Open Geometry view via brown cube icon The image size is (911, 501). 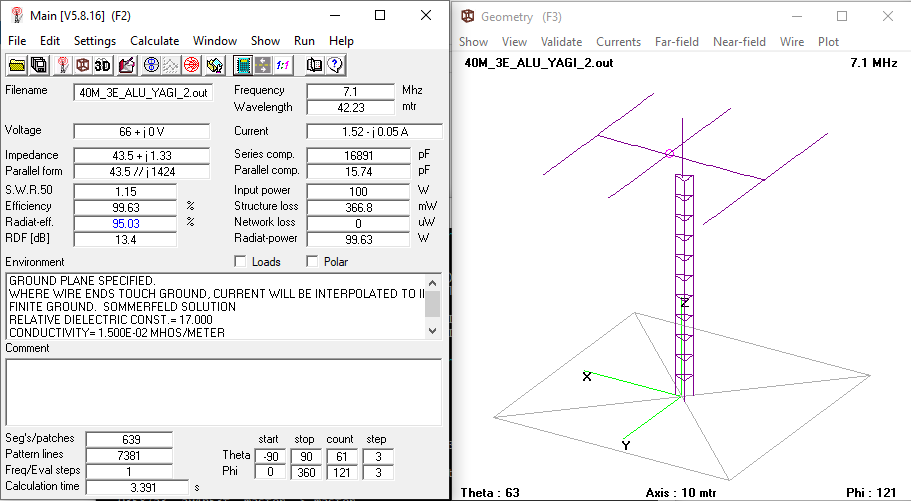(83, 65)
